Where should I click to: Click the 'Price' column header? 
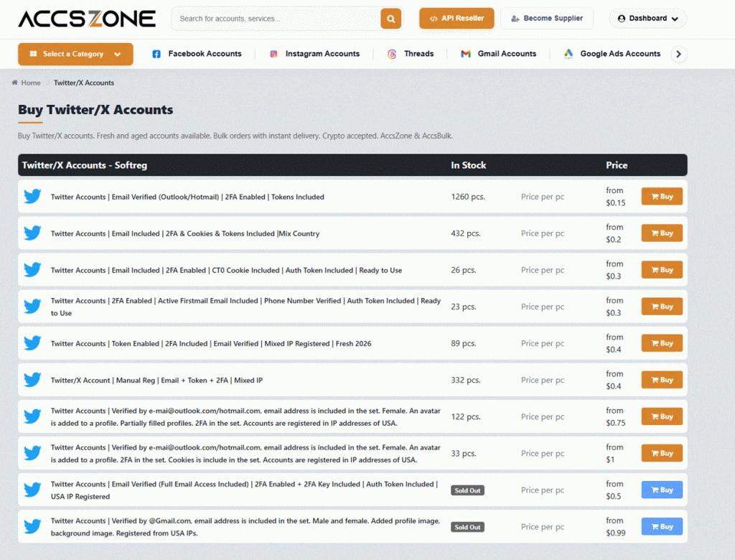coord(617,165)
